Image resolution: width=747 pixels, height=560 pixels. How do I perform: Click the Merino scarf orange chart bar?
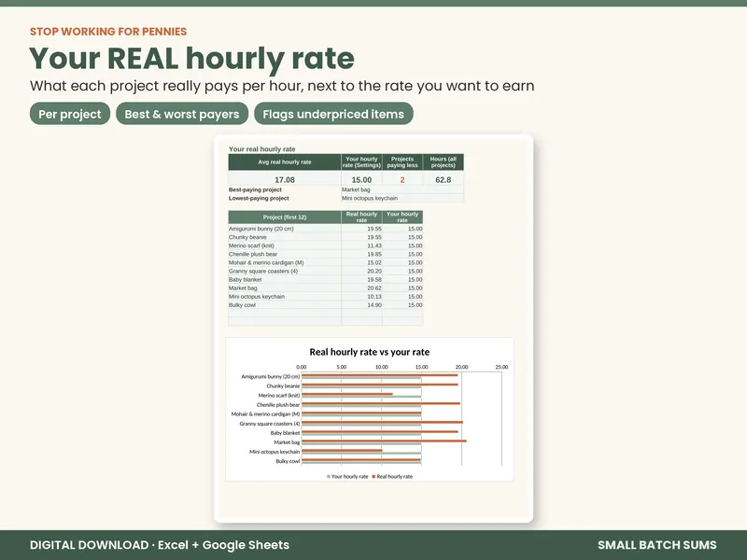click(347, 394)
